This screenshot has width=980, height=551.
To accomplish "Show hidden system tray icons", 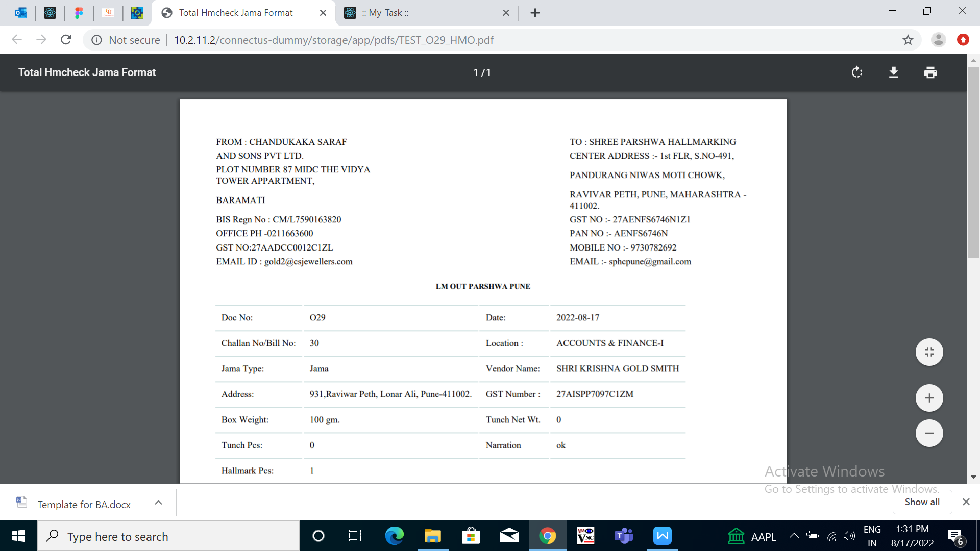I will (x=794, y=536).
